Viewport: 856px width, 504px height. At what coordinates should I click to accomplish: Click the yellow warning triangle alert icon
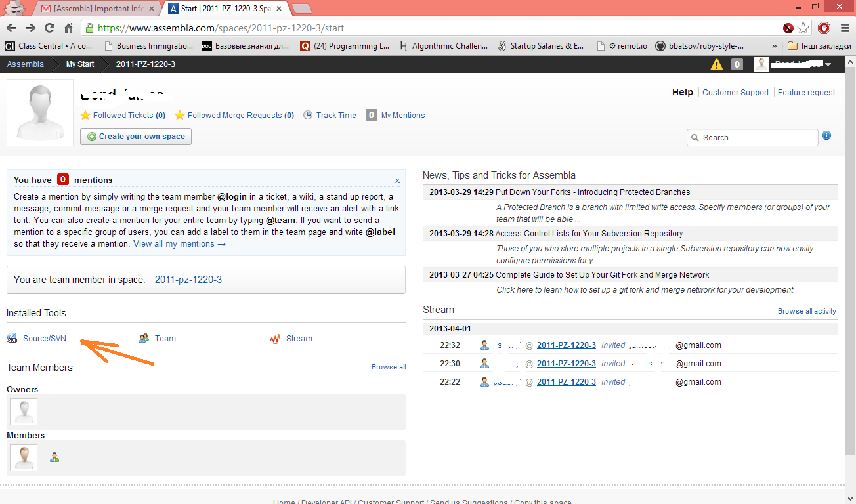point(717,64)
